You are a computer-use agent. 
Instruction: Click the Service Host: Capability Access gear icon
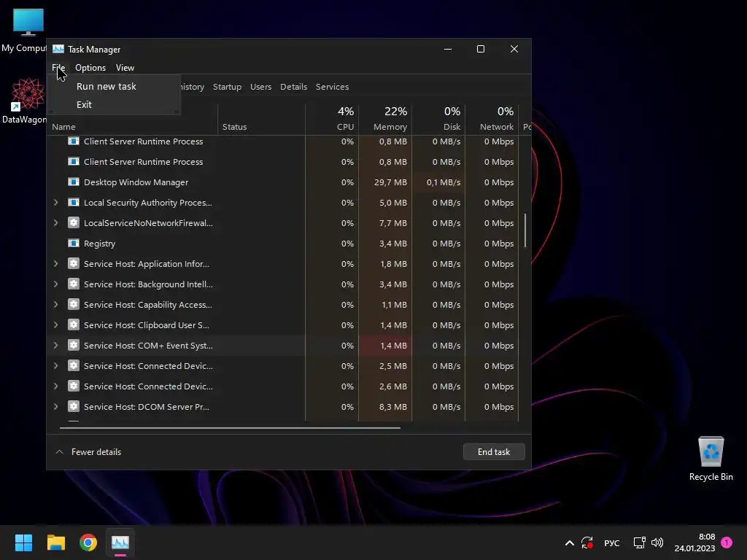(x=74, y=305)
